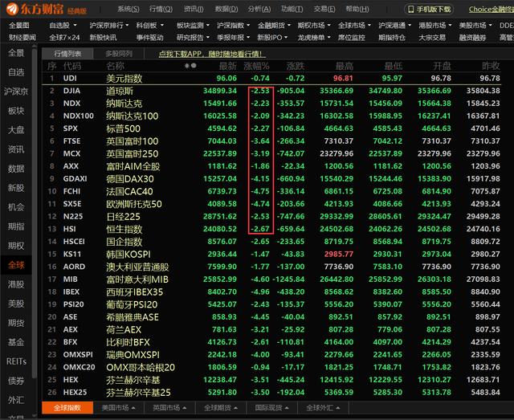
Task: Click the phone icon in 手机版下载 button
Action: (410, 9)
